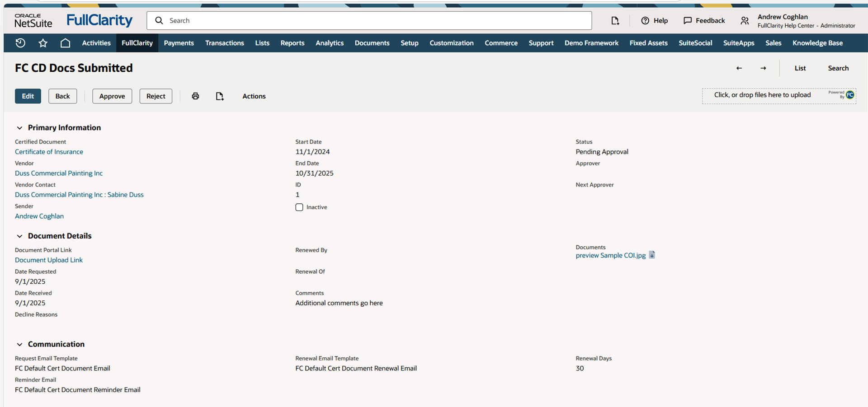The image size is (868, 407).
Task: Click into the global Search field
Action: 375,21
